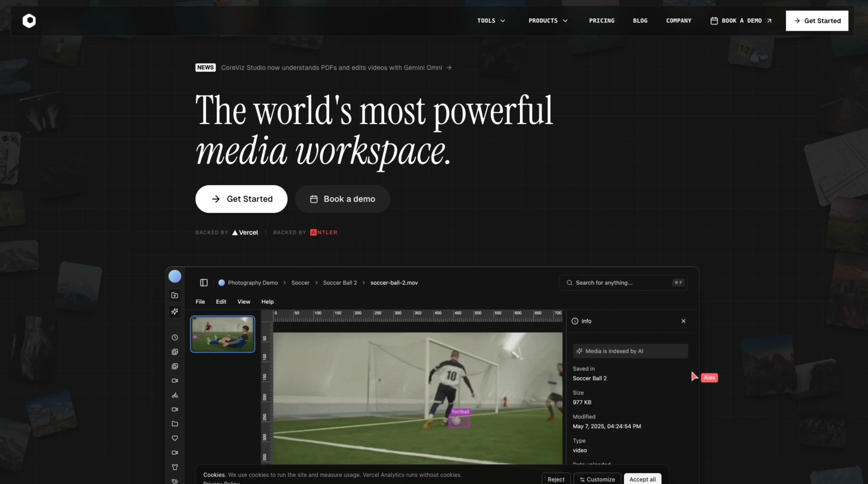This screenshot has width=868, height=484.
Task: Open the File menu
Action: tap(200, 302)
